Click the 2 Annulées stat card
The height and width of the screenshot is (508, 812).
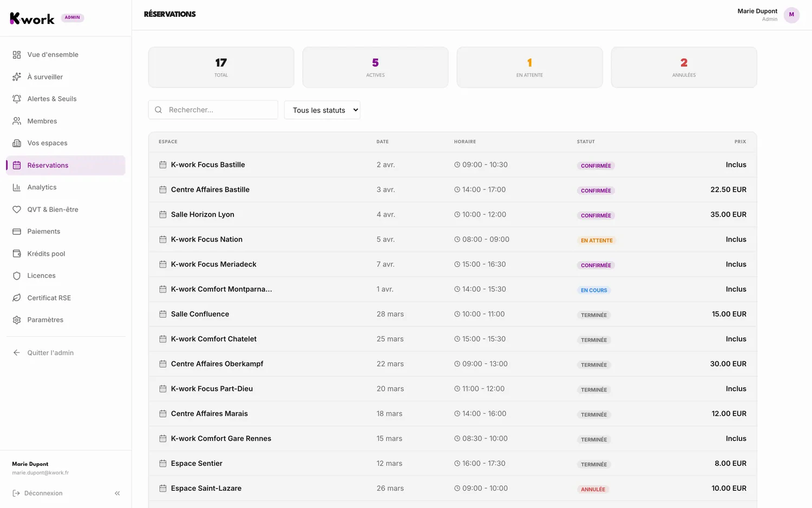click(684, 67)
